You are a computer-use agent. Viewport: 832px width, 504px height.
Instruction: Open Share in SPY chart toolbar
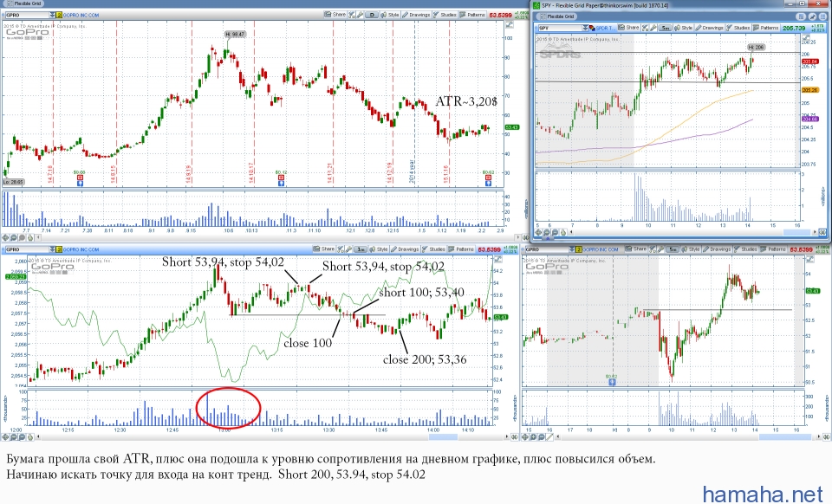629,28
